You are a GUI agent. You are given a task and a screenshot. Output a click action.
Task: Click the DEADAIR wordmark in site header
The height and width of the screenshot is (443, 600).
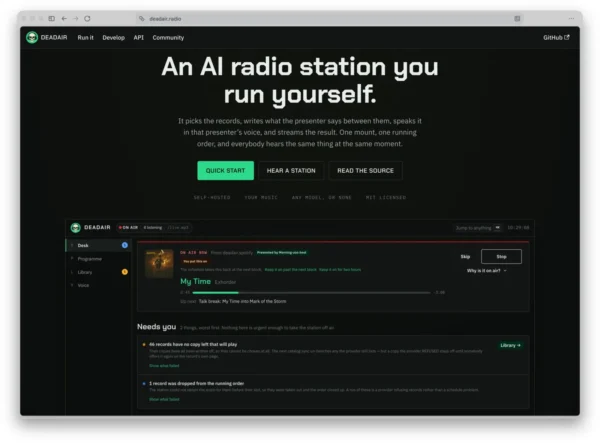(54, 37)
